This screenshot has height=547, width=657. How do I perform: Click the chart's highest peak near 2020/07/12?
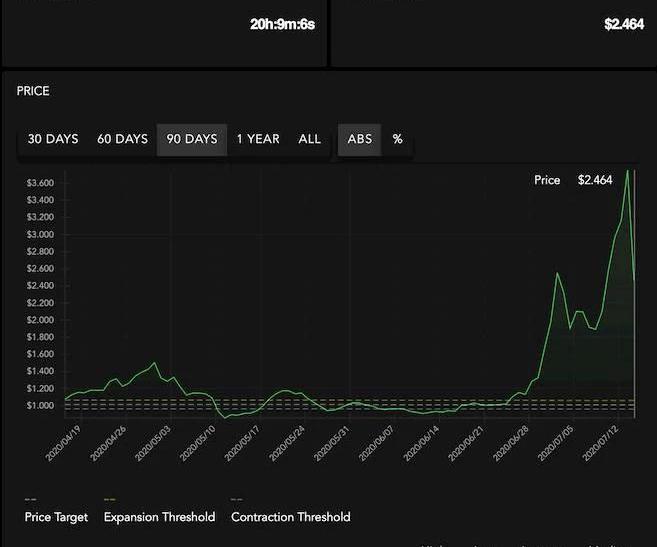pos(628,171)
